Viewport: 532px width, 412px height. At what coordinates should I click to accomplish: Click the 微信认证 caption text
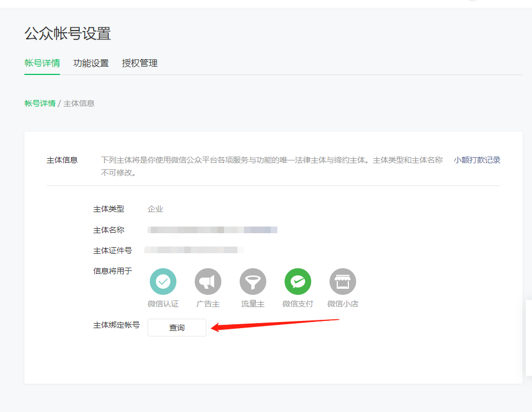pyautogui.click(x=163, y=304)
